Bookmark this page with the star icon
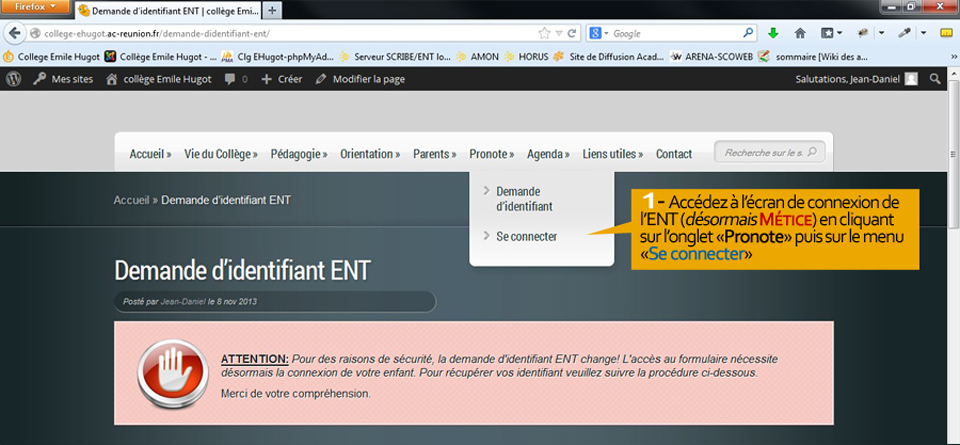Screen dimensions: 960x445 pos(544,33)
